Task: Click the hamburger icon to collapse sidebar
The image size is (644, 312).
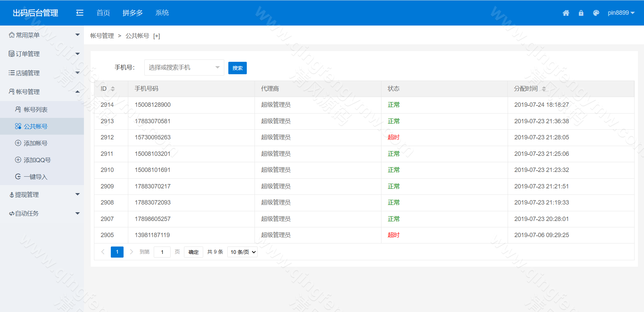Action: (x=80, y=12)
